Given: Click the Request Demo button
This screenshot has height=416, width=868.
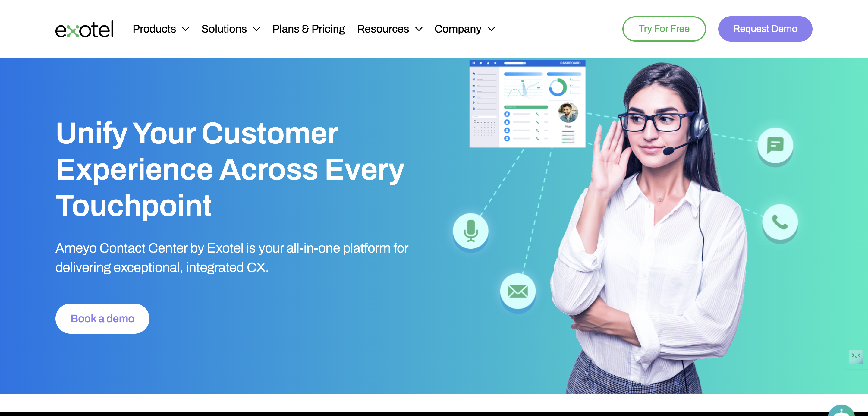Looking at the screenshot, I should 765,29.
